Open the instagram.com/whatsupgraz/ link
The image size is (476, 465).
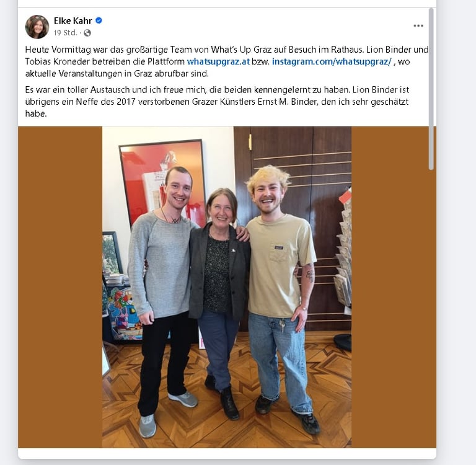click(x=332, y=61)
